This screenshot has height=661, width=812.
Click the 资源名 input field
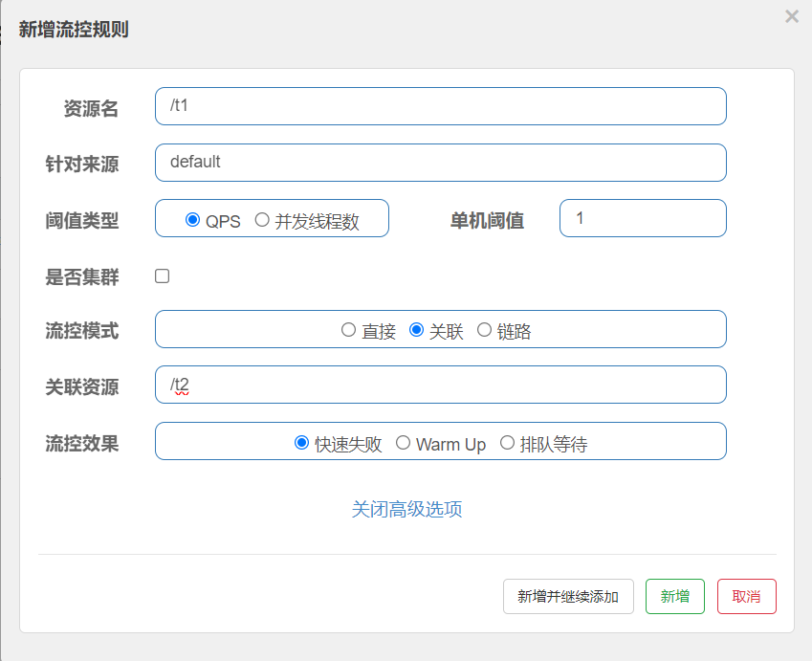[440, 106]
